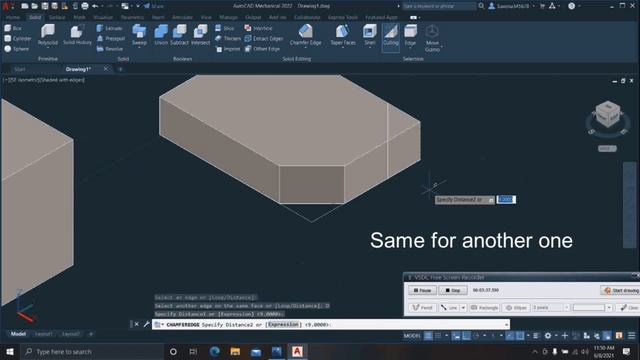Expand command line history arrow
The width and height of the screenshot is (640, 360).
[507, 324]
